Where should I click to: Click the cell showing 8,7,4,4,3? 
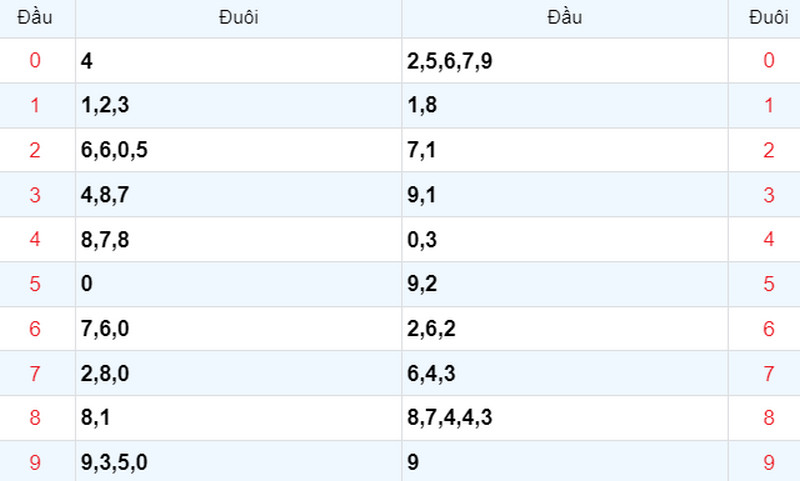tap(565, 418)
